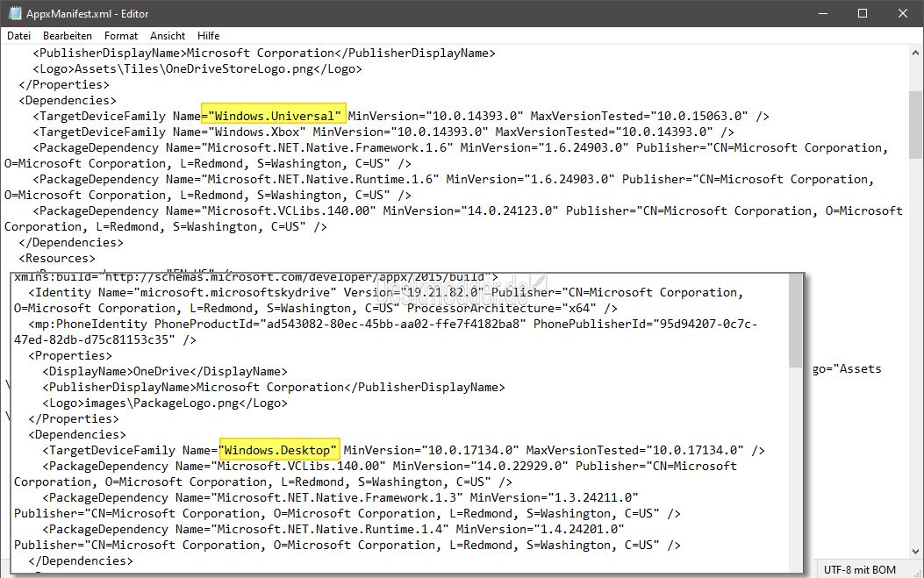
Task: Open the Format menu
Action: (x=121, y=36)
